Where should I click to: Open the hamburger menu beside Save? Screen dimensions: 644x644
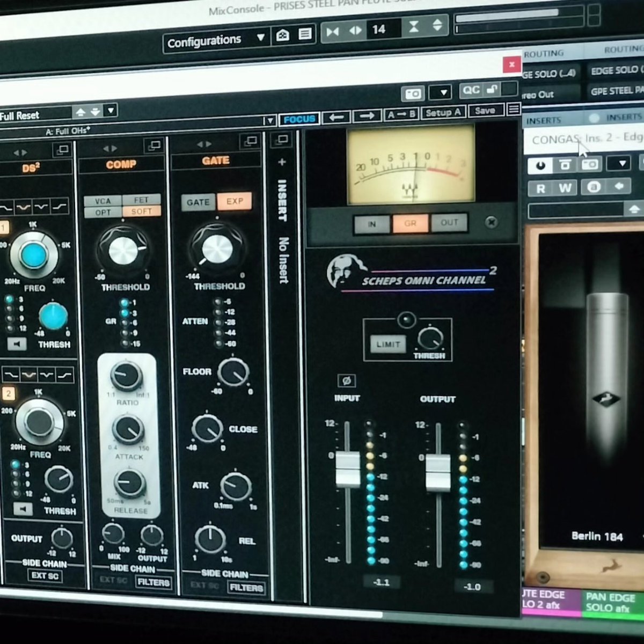[x=514, y=109]
